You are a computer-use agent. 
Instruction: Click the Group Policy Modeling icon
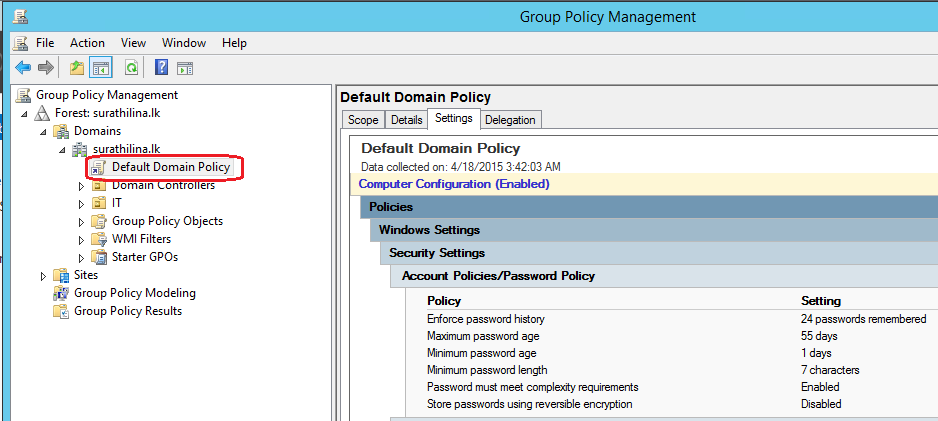pos(61,293)
